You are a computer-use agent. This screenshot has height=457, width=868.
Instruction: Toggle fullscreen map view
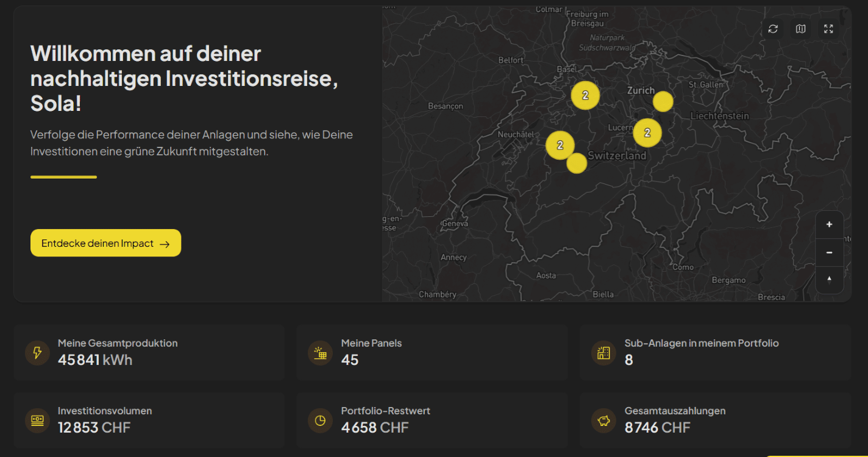pos(828,29)
